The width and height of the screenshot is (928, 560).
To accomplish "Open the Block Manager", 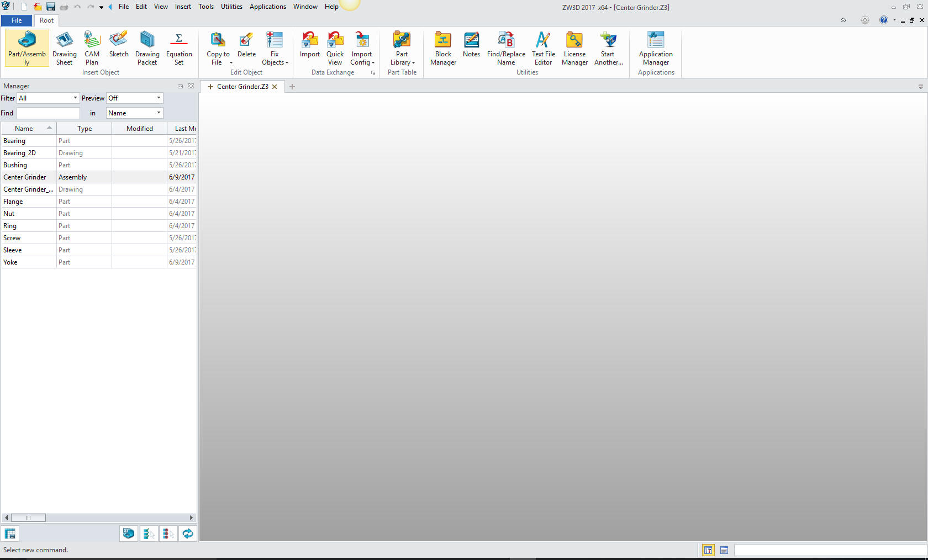I will pyautogui.click(x=443, y=48).
